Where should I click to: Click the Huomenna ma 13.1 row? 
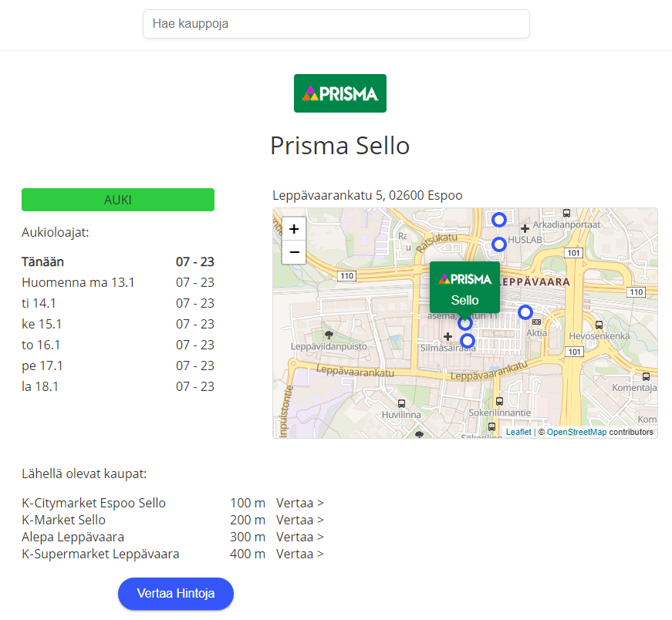[118, 283]
